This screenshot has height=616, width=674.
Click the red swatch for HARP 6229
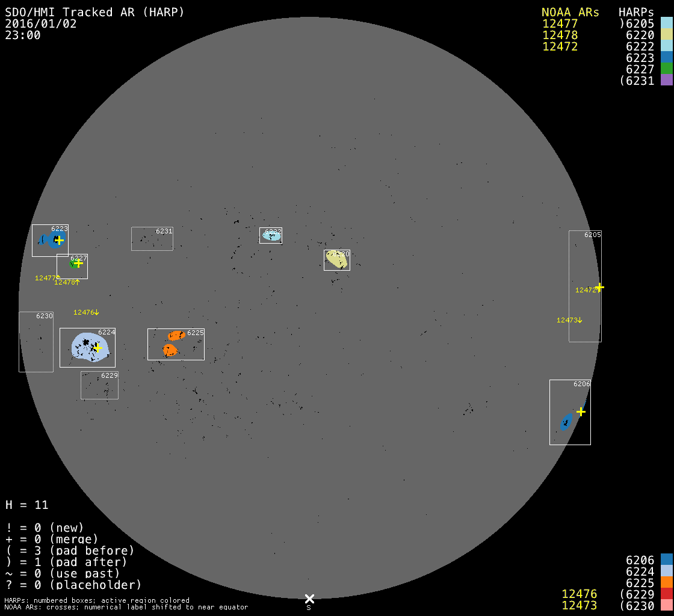tap(666, 594)
